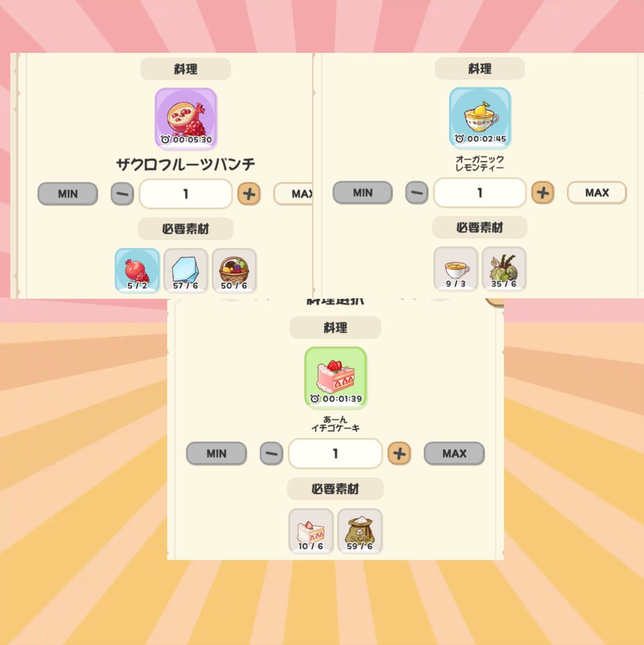The width and height of the screenshot is (644, 645).
Task: Select the herb ingredient showing 35 / 6
Action: [504, 269]
